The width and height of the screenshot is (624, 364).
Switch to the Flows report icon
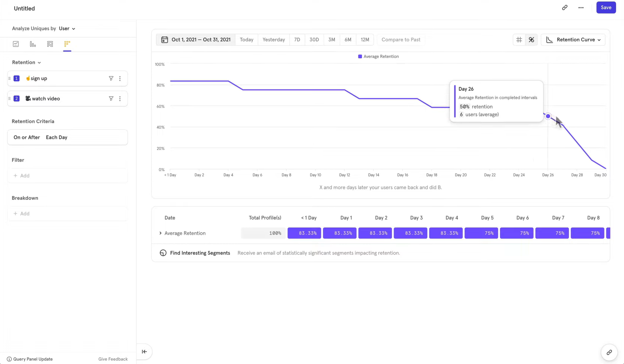[50, 44]
